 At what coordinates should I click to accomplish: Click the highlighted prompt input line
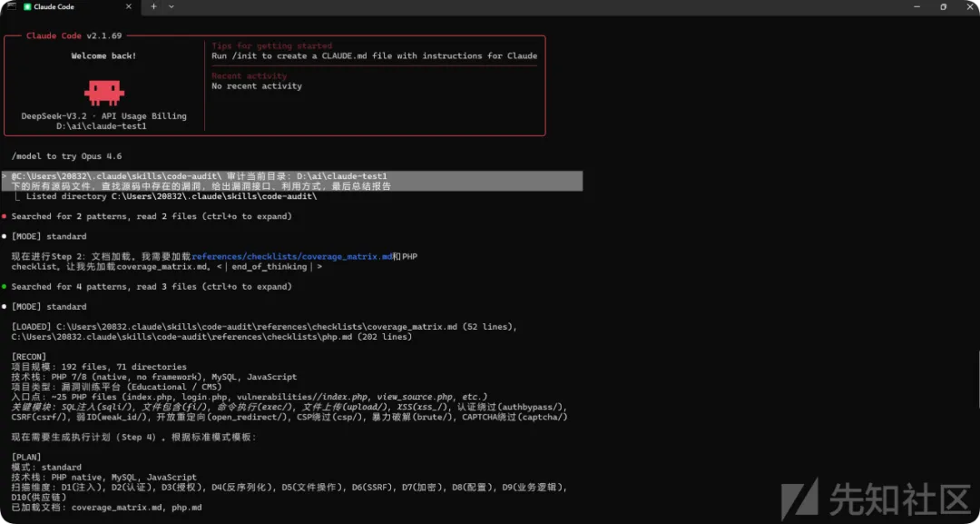[x=292, y=181]
